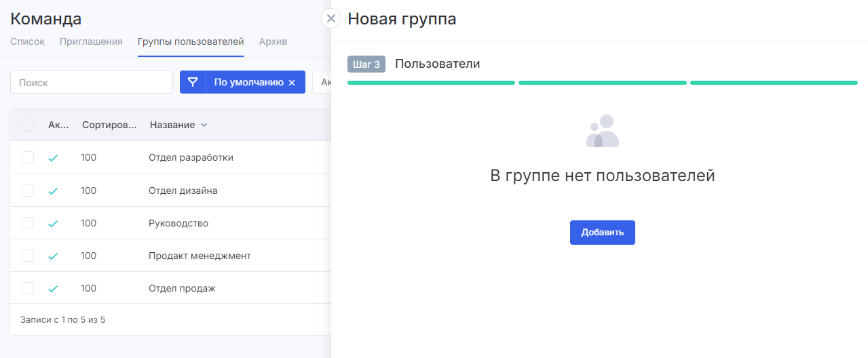Open the Архив tab
Viewport: 868px width, 358px height.
[273, 41]
